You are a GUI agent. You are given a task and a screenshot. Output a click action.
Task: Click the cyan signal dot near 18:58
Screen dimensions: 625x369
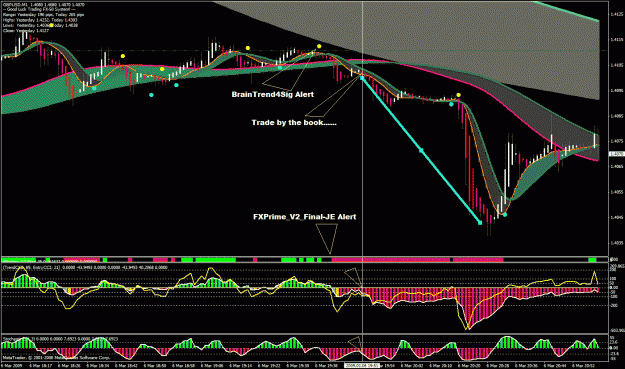[177, 85]
